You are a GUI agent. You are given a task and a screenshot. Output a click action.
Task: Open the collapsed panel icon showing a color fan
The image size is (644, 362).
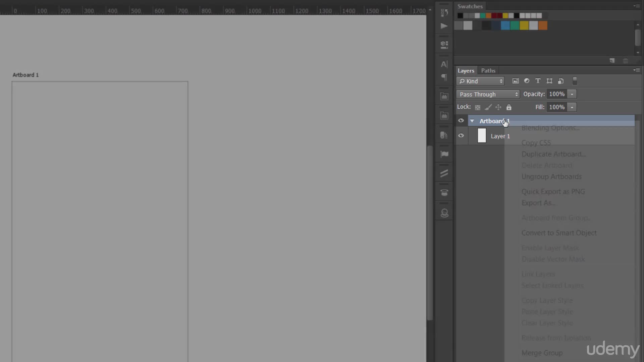coord(444,135)
